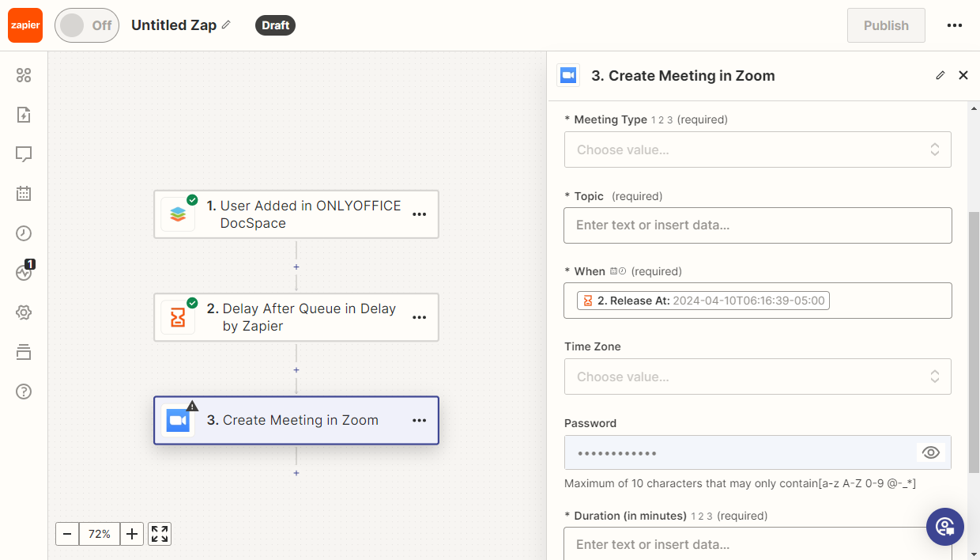Viewport: 980px width, 560px height.
Task: Open three-dot menu on ONLYOFFICE DocSpace step
Action: [420, 214]
